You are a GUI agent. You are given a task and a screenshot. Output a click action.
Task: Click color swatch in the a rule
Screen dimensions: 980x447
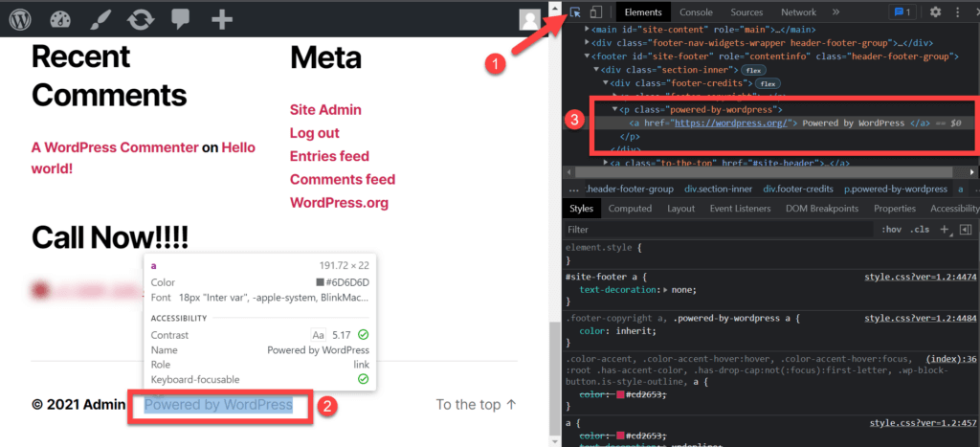coord(620,436)
